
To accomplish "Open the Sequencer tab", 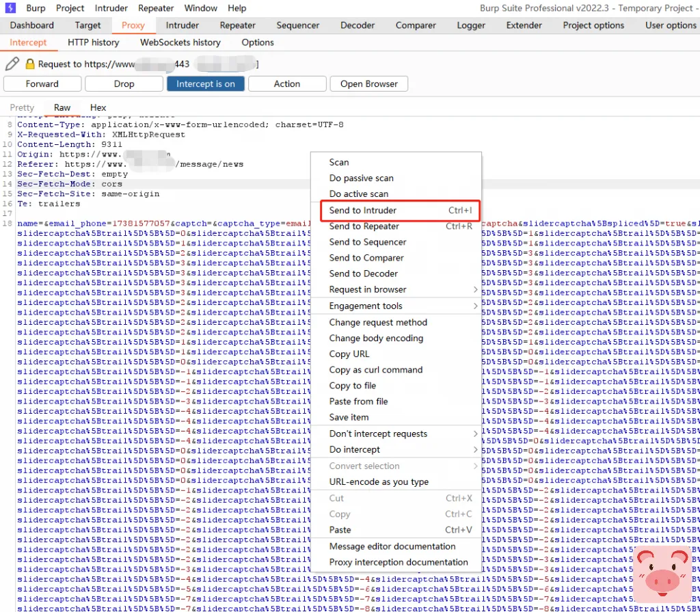I will click(298, 25).
